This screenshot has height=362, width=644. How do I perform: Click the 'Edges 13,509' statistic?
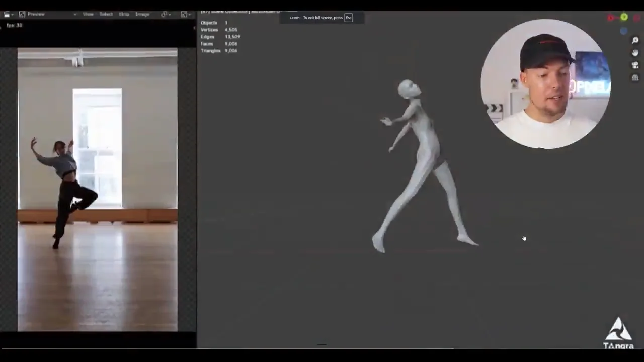coord(220,37)
